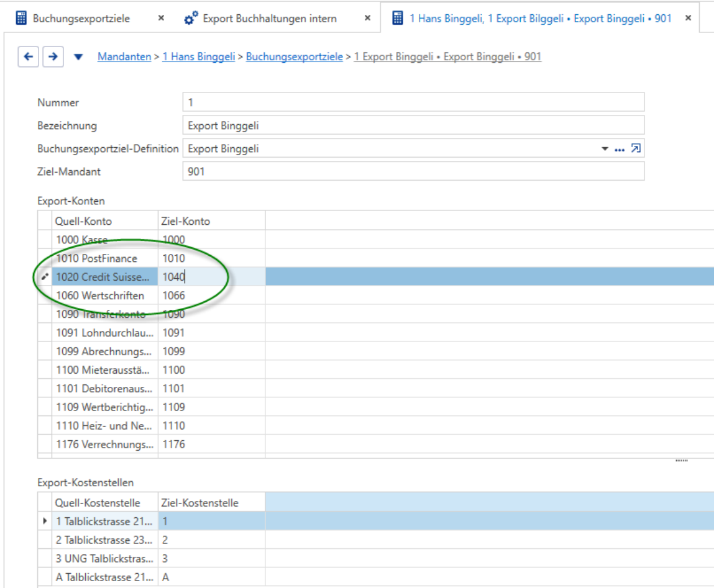Open the navigation history dropdown triangle
714x588 pixels.
78,57
